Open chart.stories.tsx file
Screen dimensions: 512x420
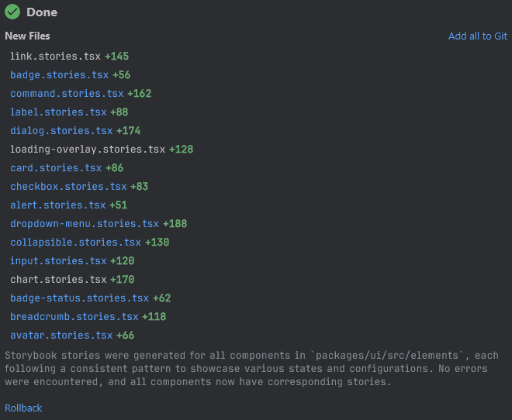pyautogui.click(x=58, y=280)
